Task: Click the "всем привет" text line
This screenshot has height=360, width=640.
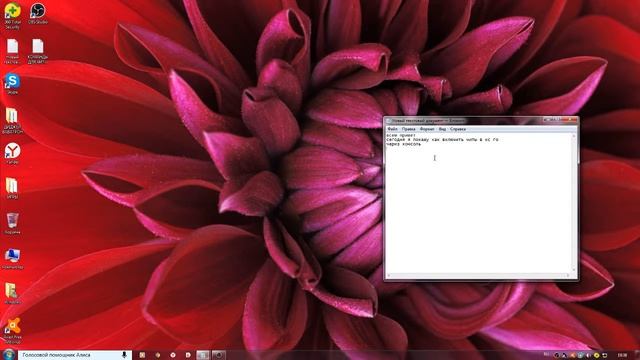Action: pos(401,135)
